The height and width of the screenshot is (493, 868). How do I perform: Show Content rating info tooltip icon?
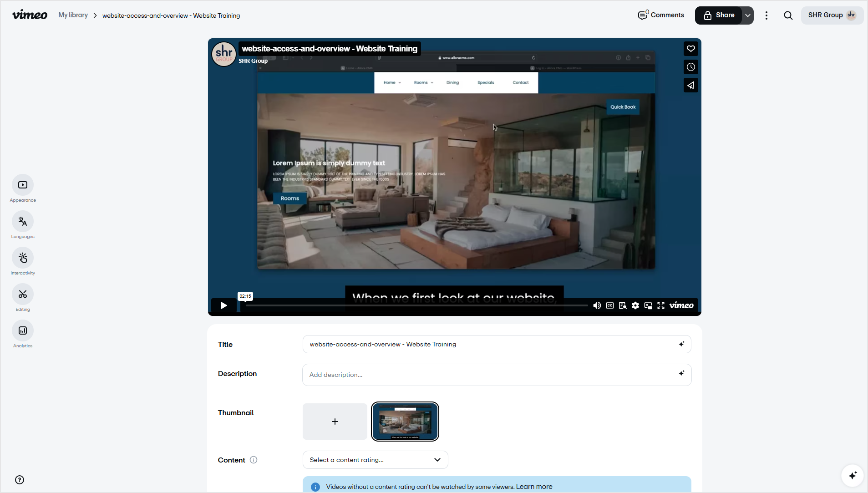254,460
